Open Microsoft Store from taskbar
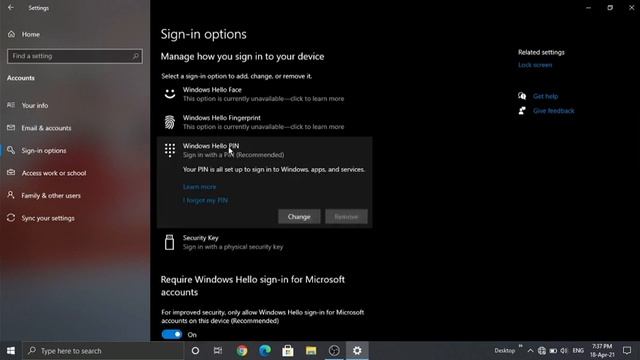640x360 pixels. [x=288, y=351]
